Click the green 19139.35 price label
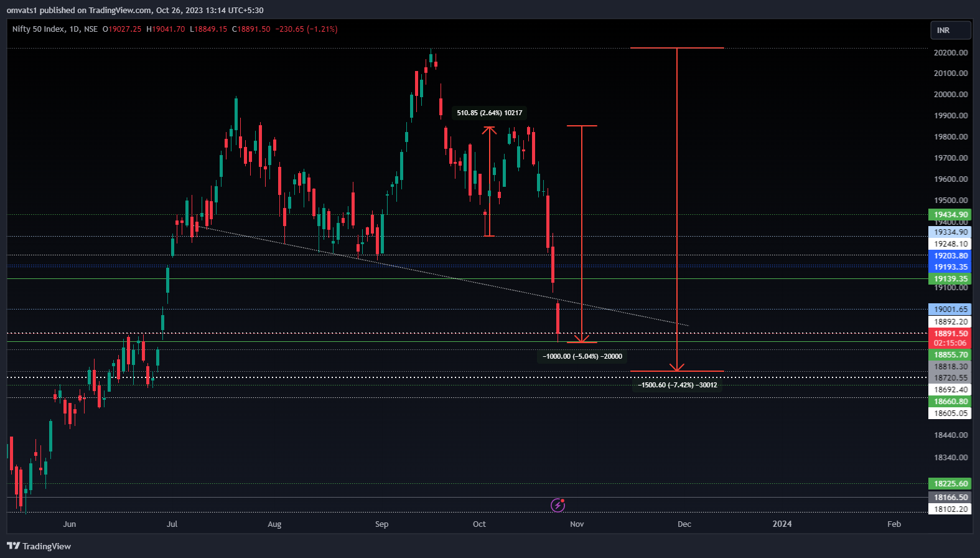The width and height of the screenshot is (980, 558). click(950, 279)
